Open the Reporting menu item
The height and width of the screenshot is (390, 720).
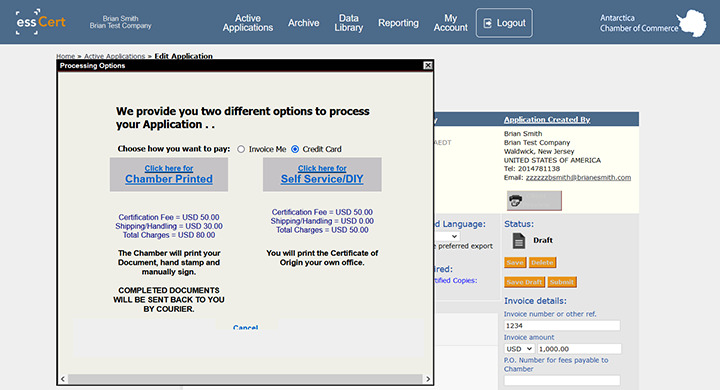tap(398, 23)
